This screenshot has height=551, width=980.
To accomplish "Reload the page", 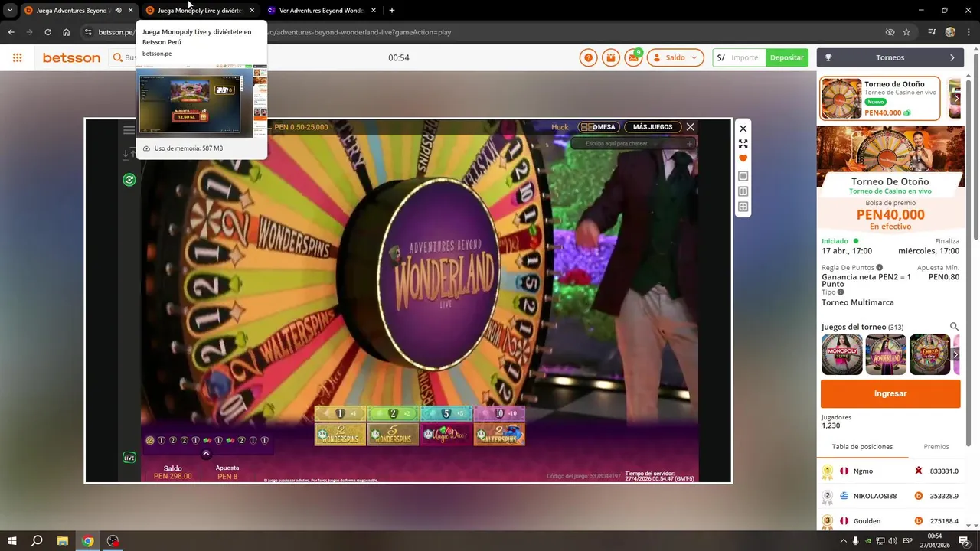I will pyautogui.click(x=47, y=32).
